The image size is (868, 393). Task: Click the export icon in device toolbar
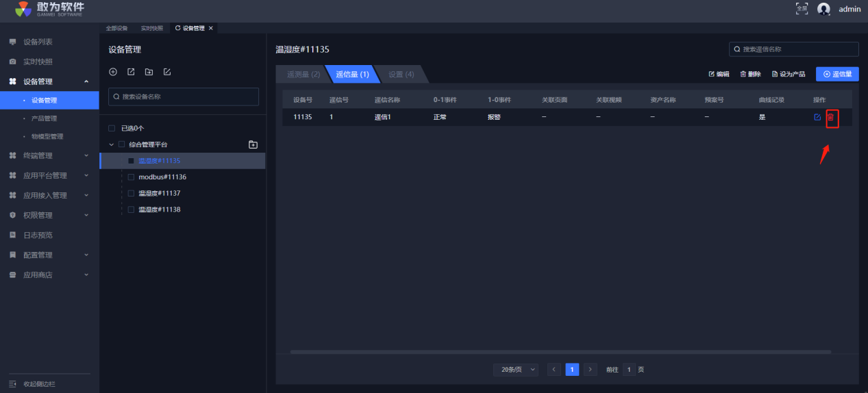(131, 72)
